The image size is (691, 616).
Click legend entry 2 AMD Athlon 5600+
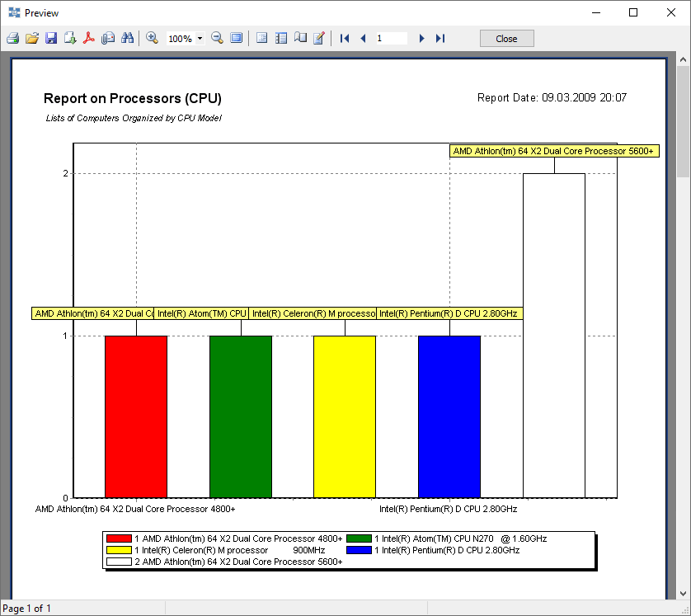[x=238, y=562]
